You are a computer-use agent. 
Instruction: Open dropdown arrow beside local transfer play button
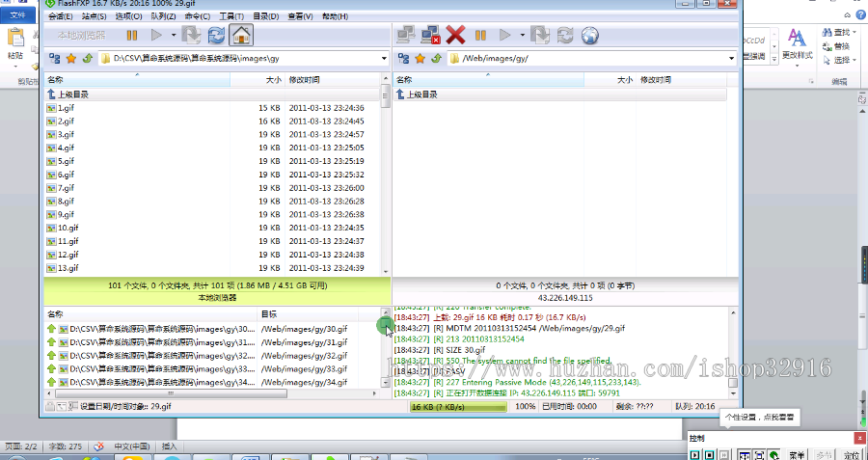[173, 36]
